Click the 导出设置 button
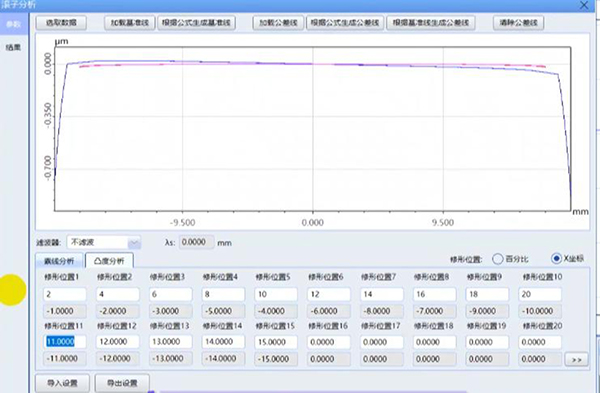The image size is (600, 393). click(x=122, y=383)
